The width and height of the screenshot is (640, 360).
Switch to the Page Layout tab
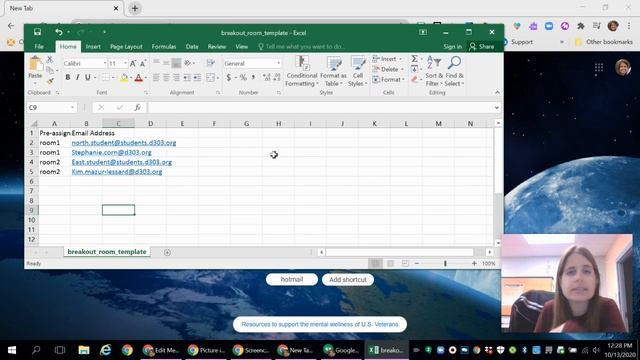click(x=126, y=47)
